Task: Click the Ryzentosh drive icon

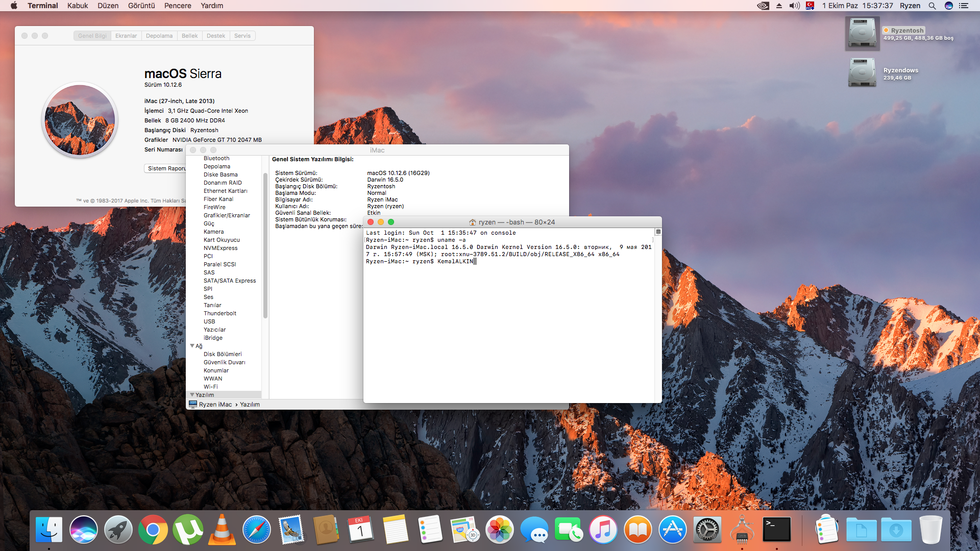Action: click(862, 33)
